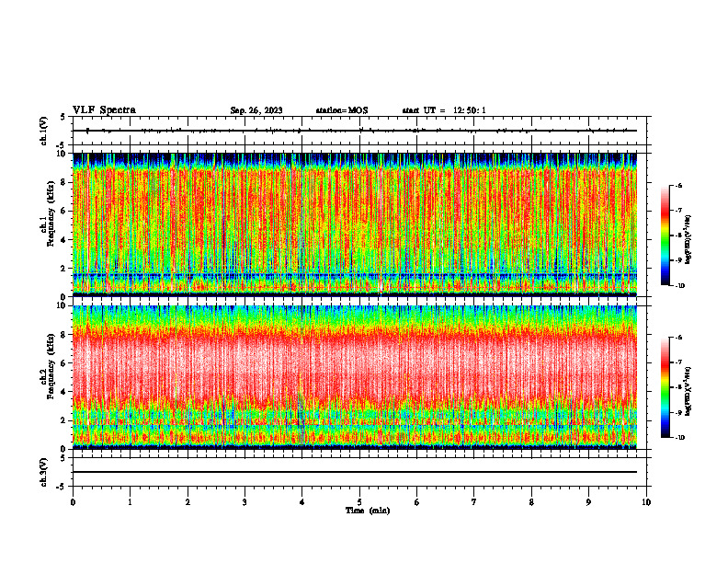Click the ch.2 frequency tick label "8"

[64, 335]
